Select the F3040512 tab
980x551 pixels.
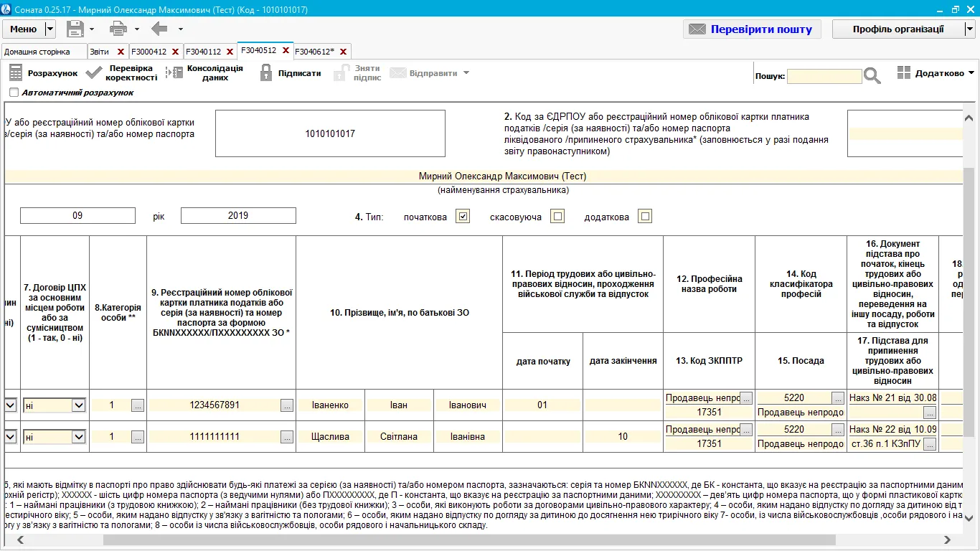pos(259,51)
